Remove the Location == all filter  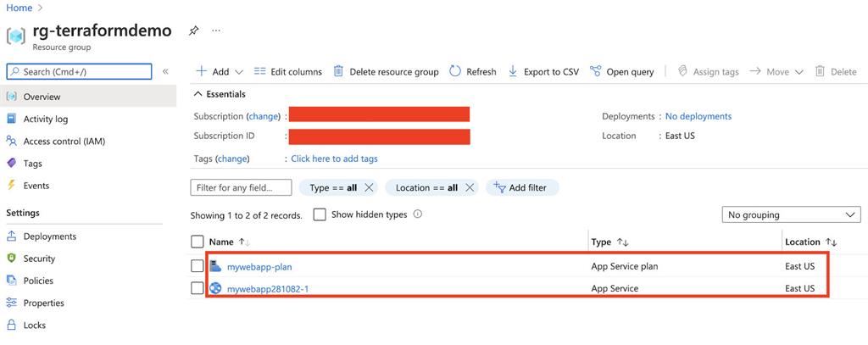pos(470,187)
